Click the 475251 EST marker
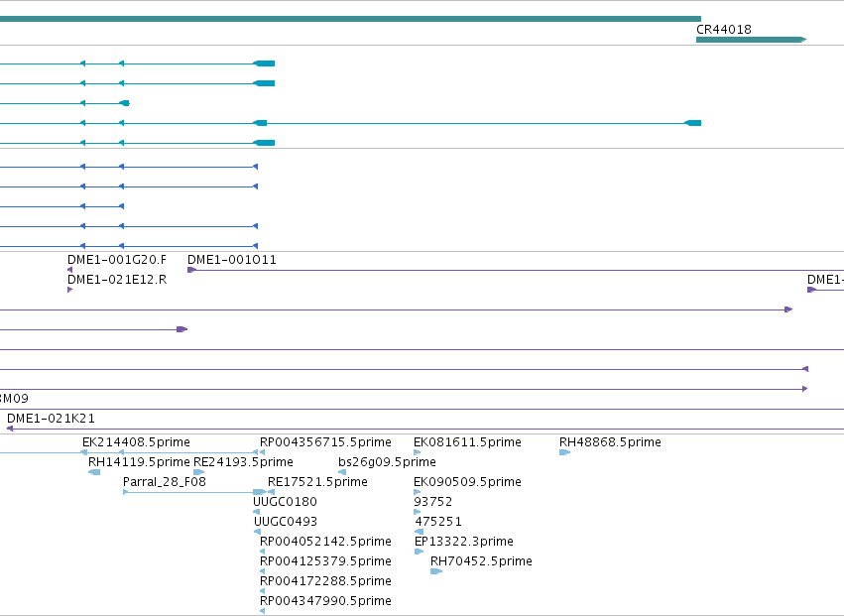 pos(419,532)
